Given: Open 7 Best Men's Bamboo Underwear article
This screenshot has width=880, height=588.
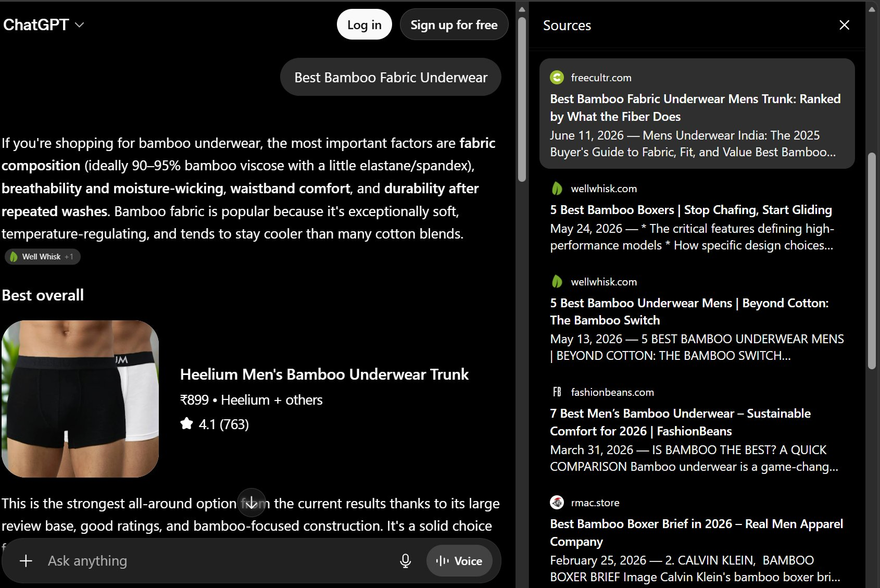Looking at the screenshot, I should pyautogui.click(x=680, y=422).
